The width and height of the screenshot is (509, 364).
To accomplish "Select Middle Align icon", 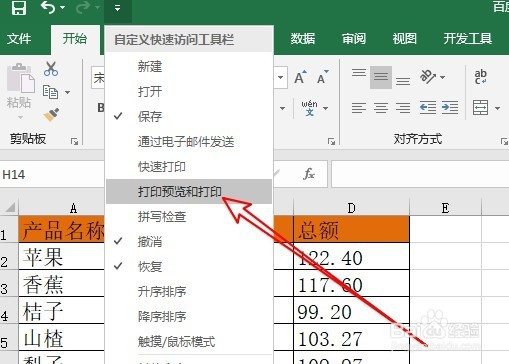I will pos(381,77).
